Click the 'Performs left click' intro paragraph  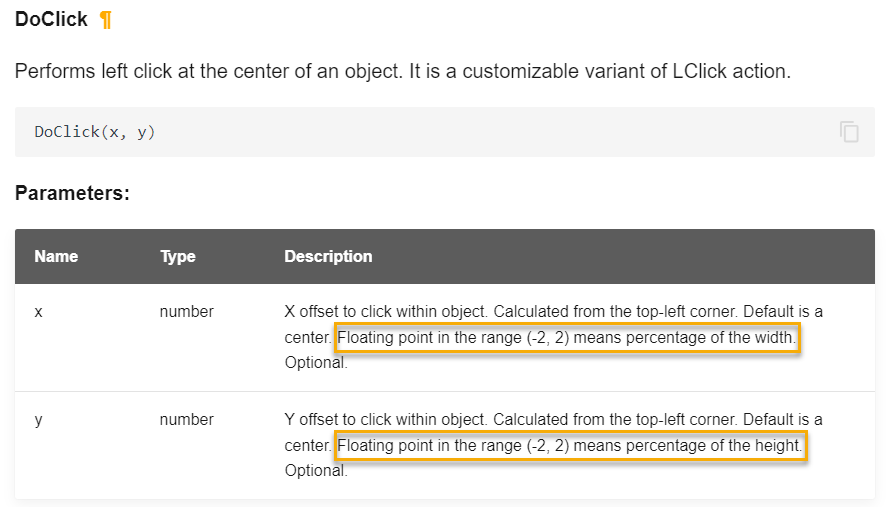tap(402, 72)
